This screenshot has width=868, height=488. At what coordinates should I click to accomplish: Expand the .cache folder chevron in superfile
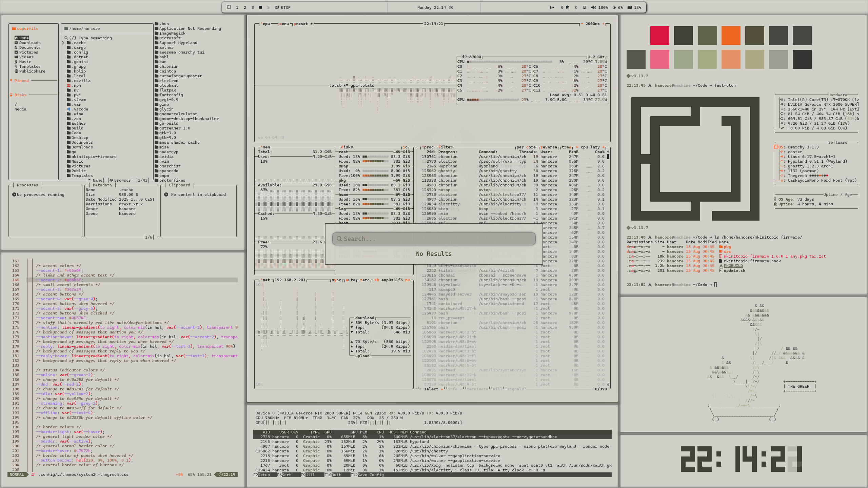pos(63,43)
